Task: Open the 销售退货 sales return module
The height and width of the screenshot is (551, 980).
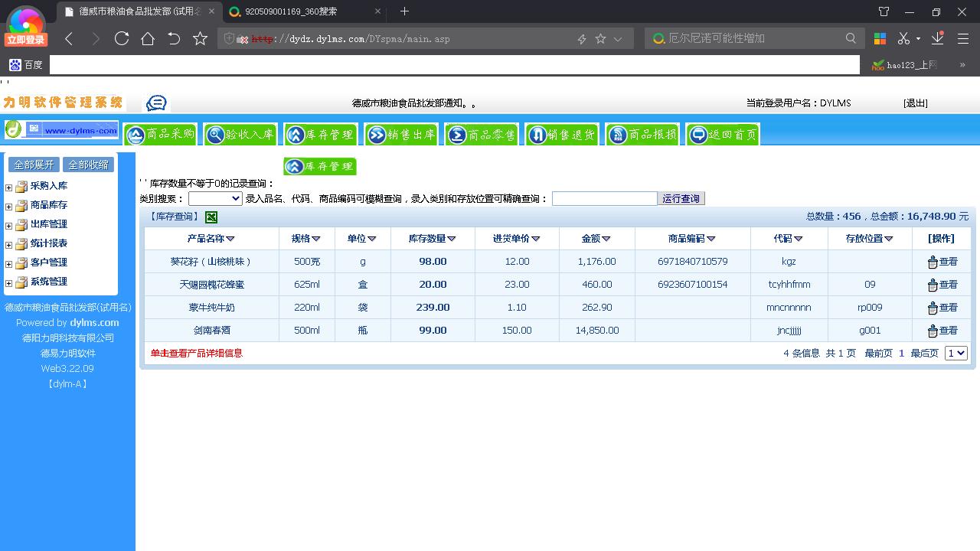Action: [x=562, y=134]
